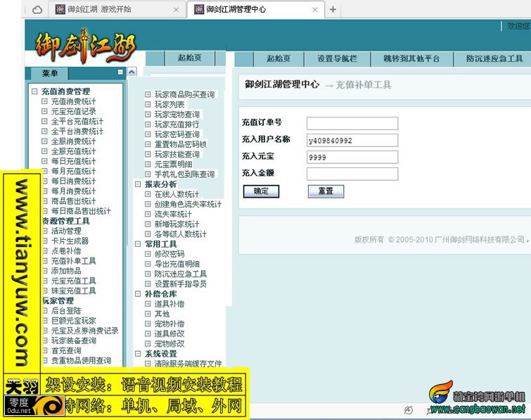Screen dimensions: 531x420
Task: Click icon beside 玩家商品购买查询
Action: 148,94
